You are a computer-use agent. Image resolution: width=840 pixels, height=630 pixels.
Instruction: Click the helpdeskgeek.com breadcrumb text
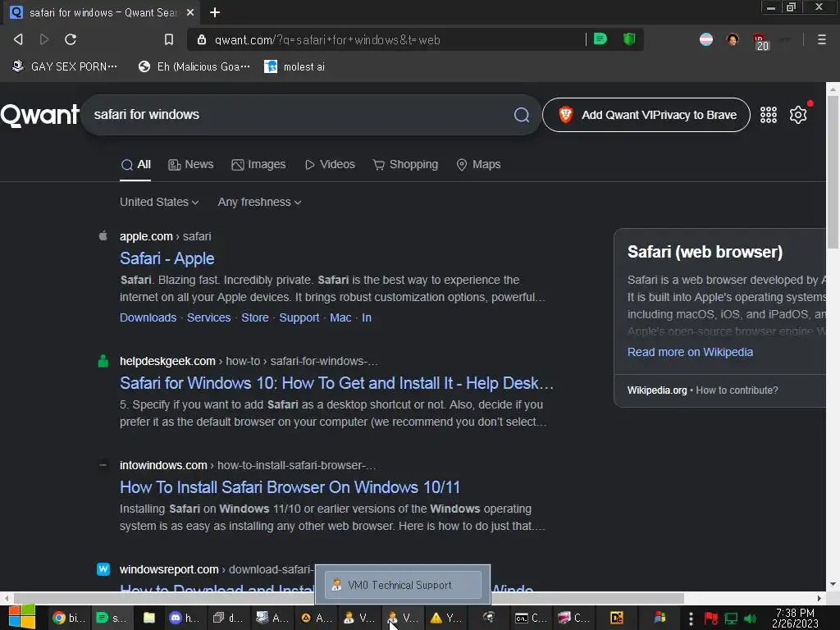pos(167,361)
